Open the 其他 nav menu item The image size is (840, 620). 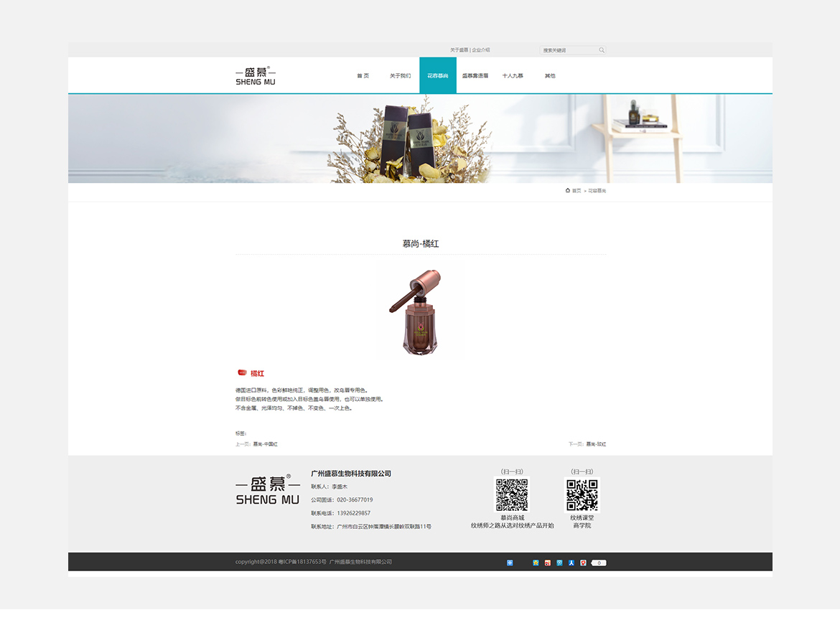550,76
